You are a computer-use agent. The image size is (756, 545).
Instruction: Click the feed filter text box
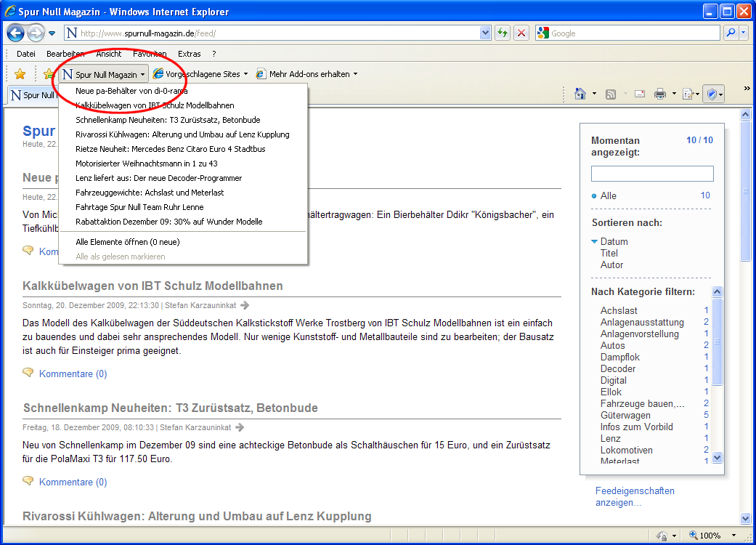coord(651,174)
